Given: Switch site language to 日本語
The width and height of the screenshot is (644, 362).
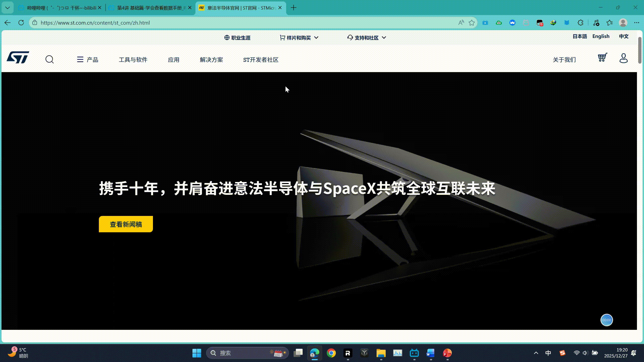Looking at the screenshot, I should [580, 36].
